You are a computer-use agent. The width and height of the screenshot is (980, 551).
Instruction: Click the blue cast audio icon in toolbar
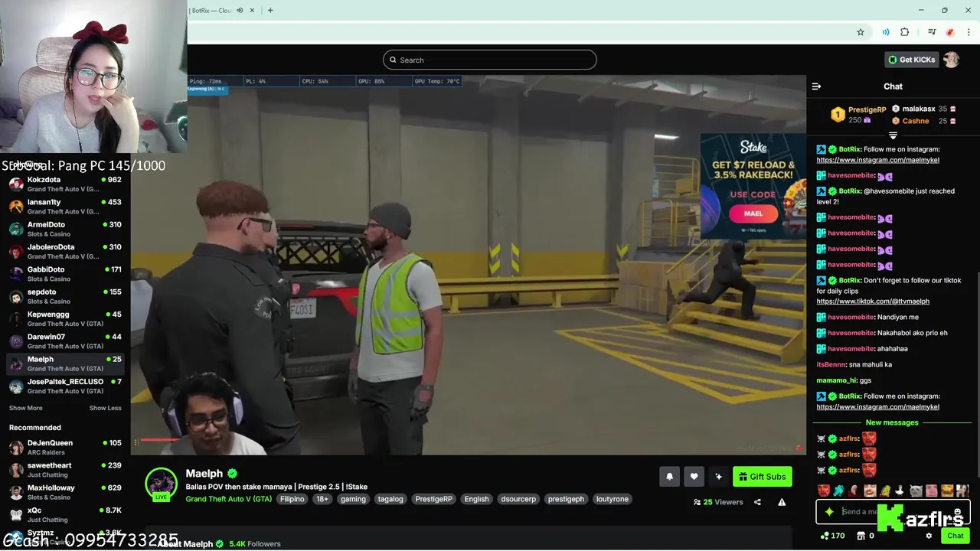(x=886, y=32)
